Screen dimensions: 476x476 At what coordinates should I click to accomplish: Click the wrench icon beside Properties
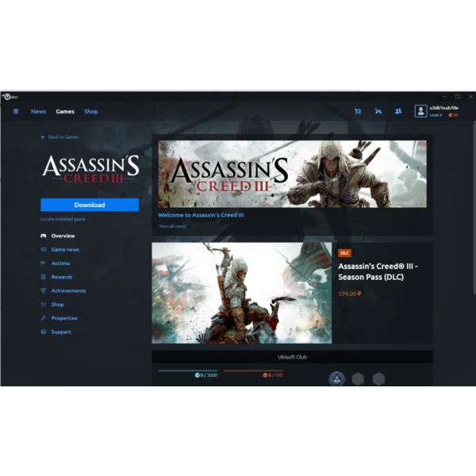pyautogui.click(x=44, y=318)
